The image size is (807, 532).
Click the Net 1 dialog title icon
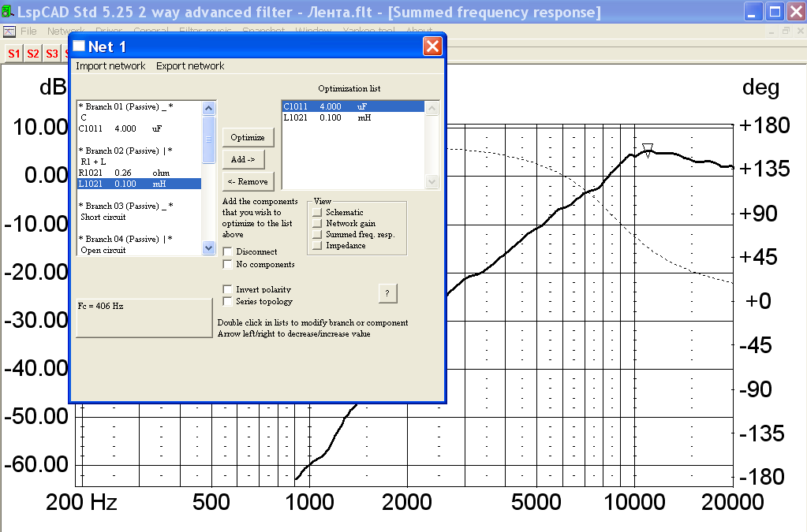pos(79,47)
